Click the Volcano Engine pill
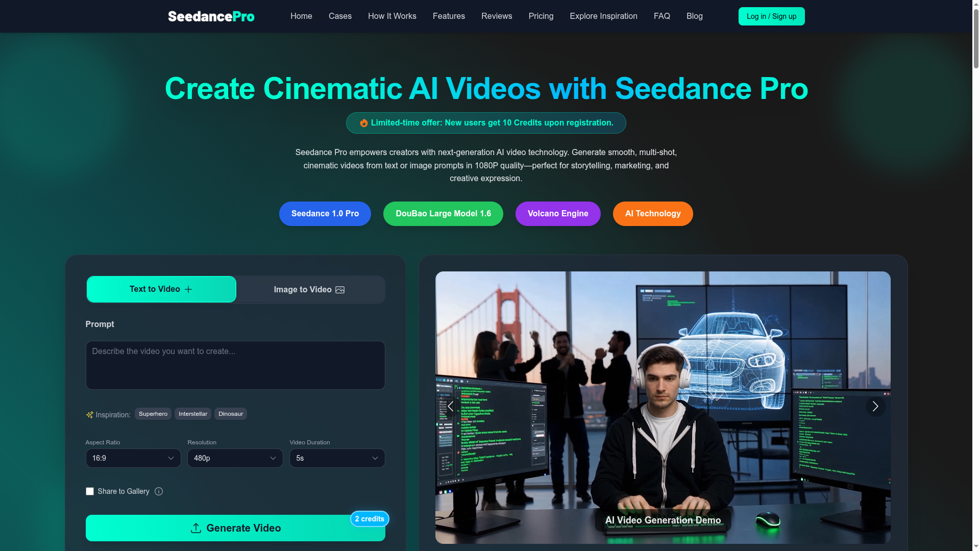980x551 pixels. click(558, 214)
